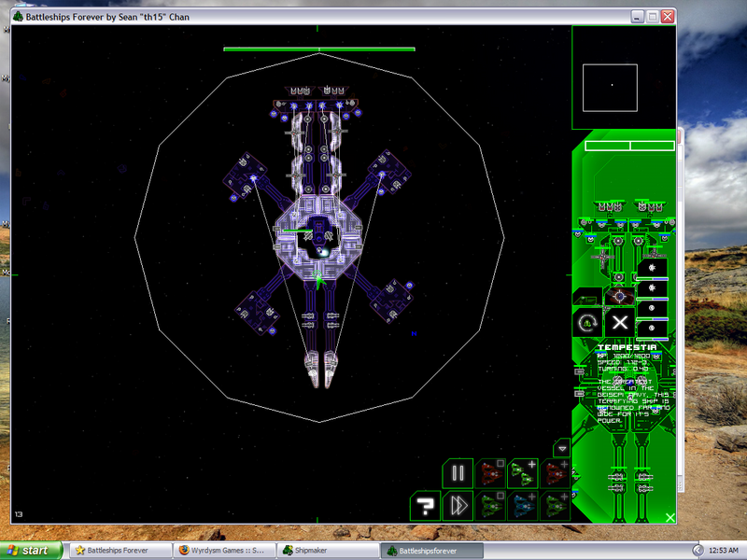This screenshot has width=747, height=560.
Task: Switch to Wyrdysm Games Firefox taskbar item
Action: click(x=224, y=551)
